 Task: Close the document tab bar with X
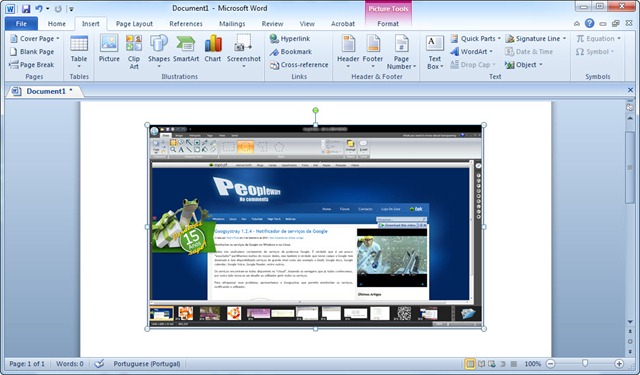pos(630,90)
